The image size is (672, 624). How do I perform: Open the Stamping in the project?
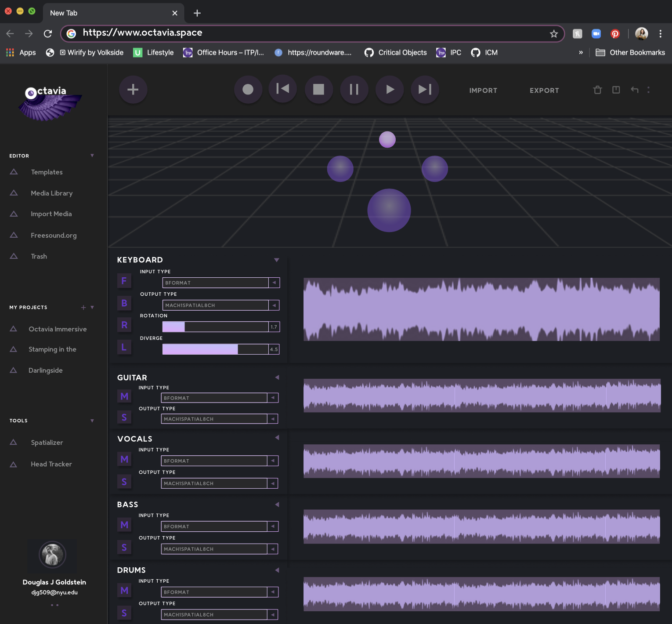click(x=52, y=349)
